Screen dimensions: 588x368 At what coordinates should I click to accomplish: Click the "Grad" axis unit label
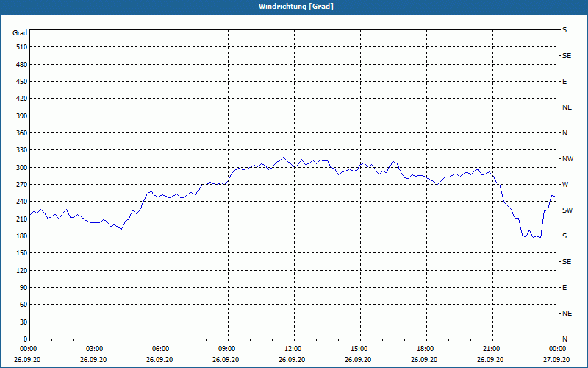point(20,33)
